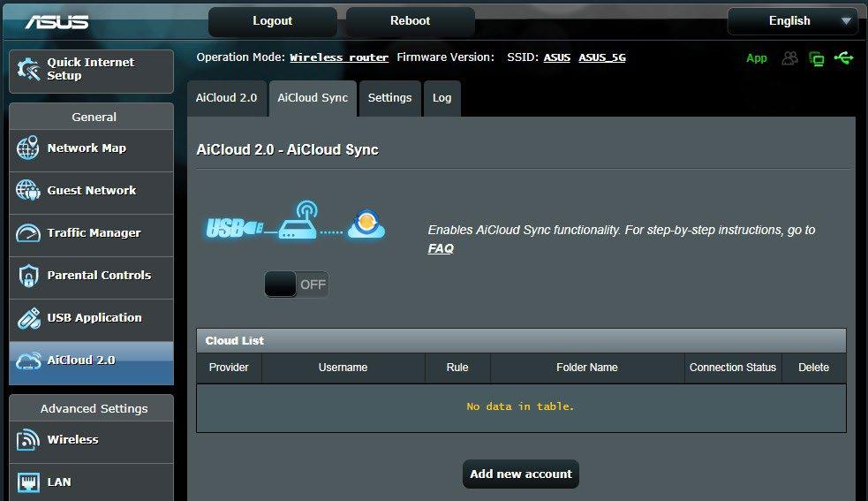Click the Advanced Settings section header

click(x=91, y=408)
